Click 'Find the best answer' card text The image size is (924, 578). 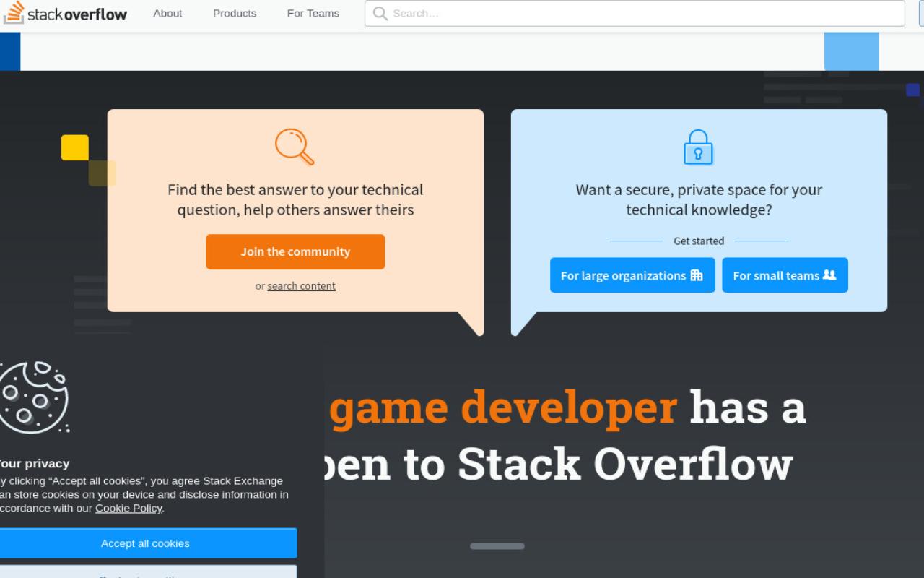tap(295, 199)
